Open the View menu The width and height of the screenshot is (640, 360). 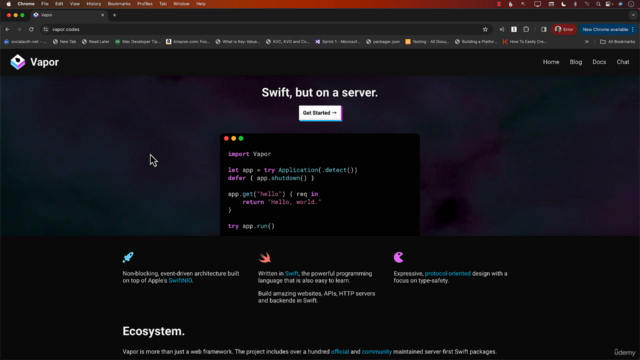[75, 4]
